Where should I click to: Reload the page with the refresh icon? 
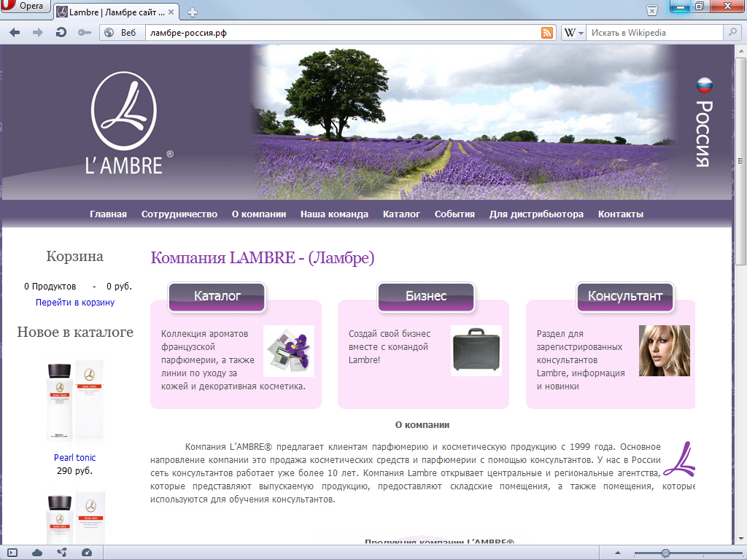[61, 32]
